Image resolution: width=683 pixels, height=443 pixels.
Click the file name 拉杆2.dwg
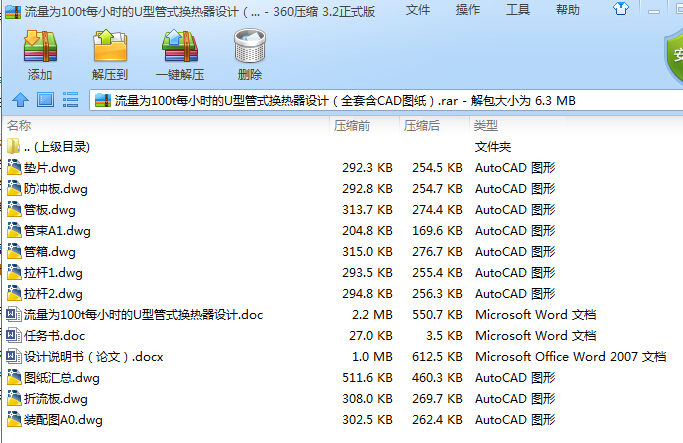pos(53,294)
